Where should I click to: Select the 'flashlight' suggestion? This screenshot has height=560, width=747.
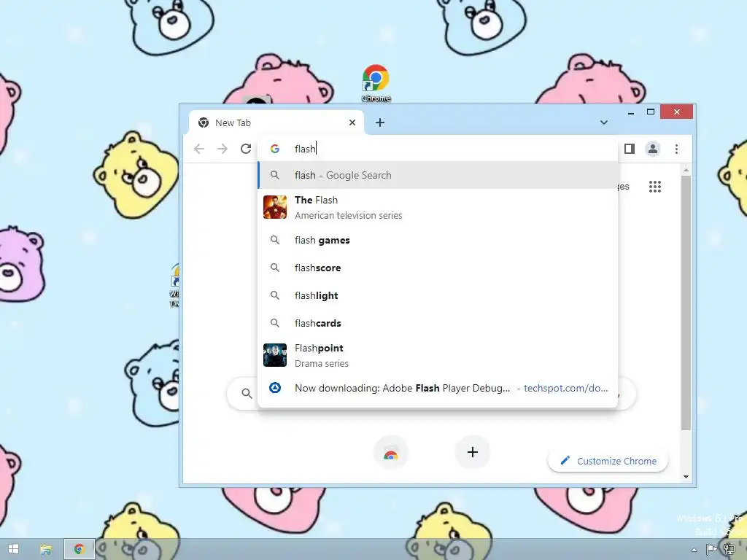pyautogui.click(x=438, y=295)
